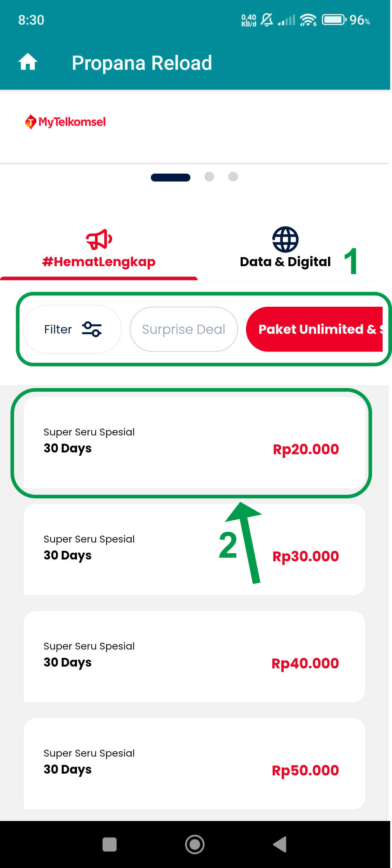The image size is (392, 868).
Task: Choose Super Seru Spesial Rp30.000 package
Action: click(194, 550)
